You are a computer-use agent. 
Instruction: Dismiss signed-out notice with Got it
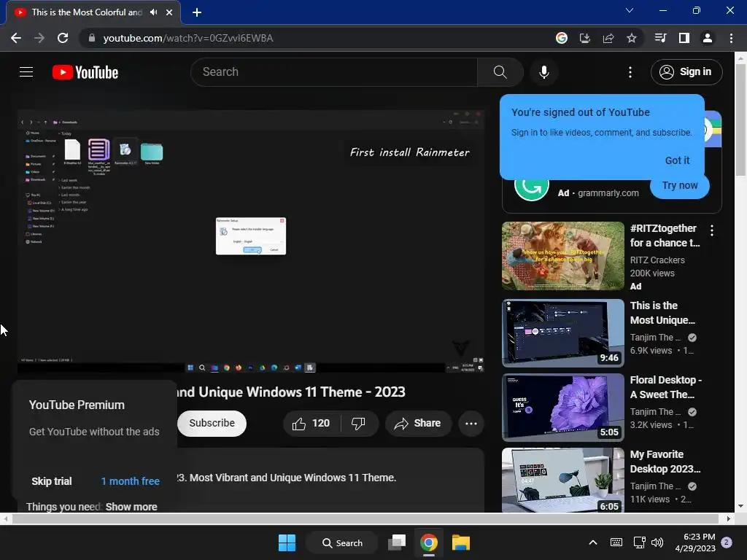pyautogui.click(x=677, y=160)
